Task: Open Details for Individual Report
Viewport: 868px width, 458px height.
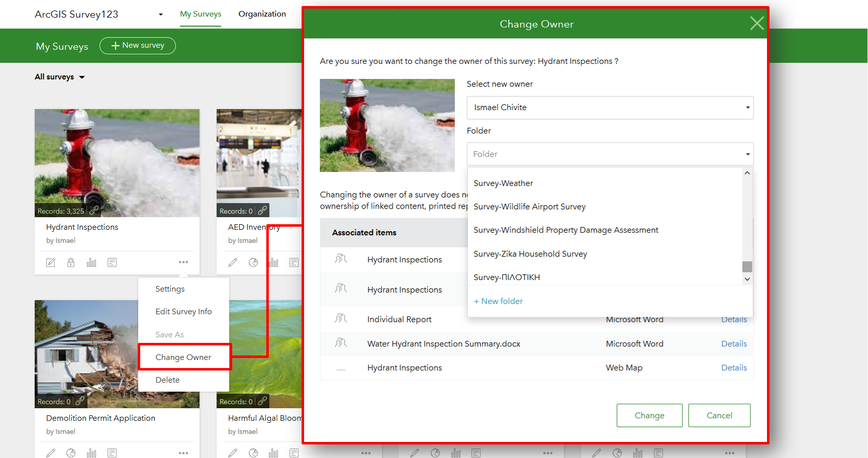Action: tap(734, 320)
